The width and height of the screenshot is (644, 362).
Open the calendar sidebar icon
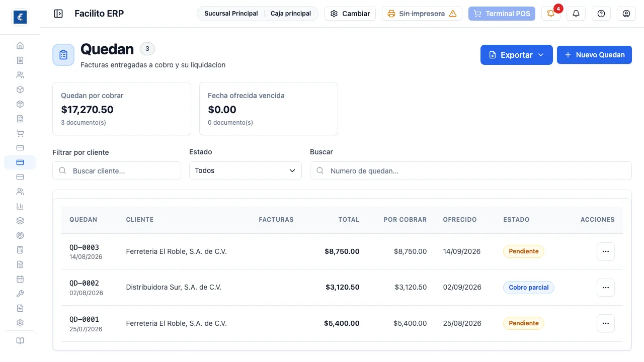pos(20,279)
